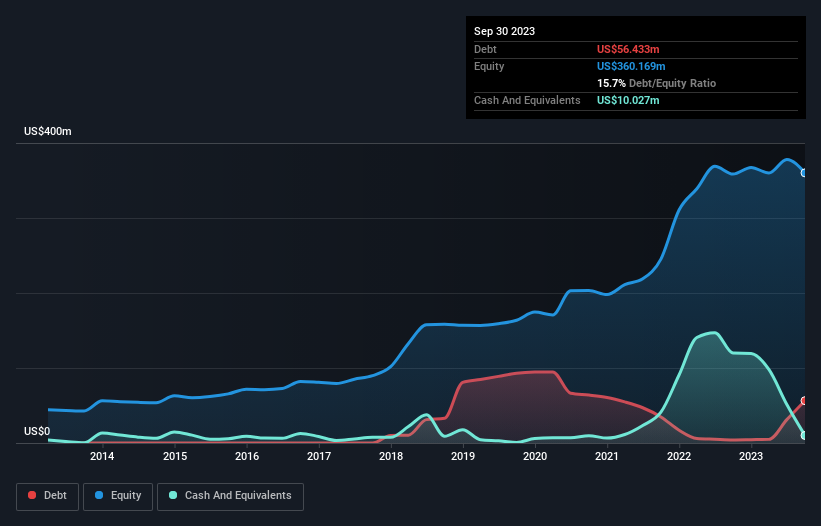
Task: Click the US$400m y-axis label
Action: pyautogui.click(x=48, y=131)
